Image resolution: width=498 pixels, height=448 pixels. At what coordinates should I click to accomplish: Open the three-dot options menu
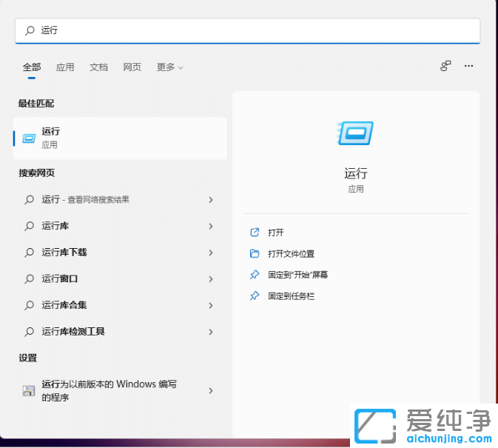coord(469,66)
